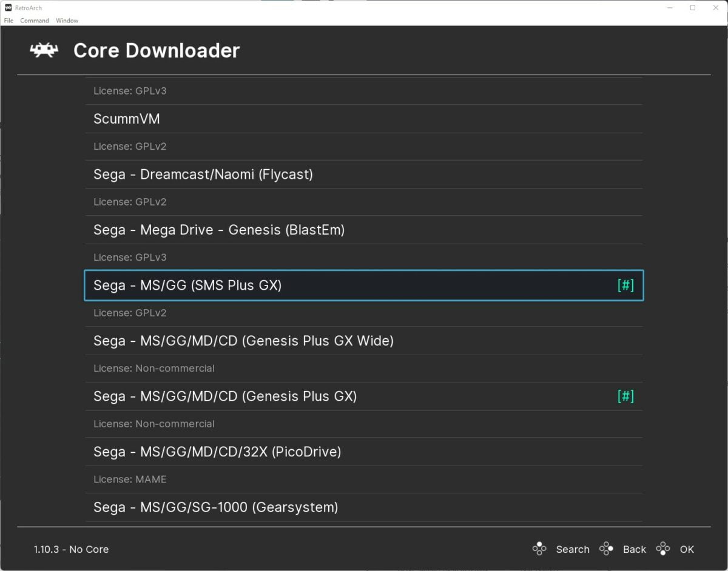Click the RetroArch app icon in title bar

(x=8, y=8)
